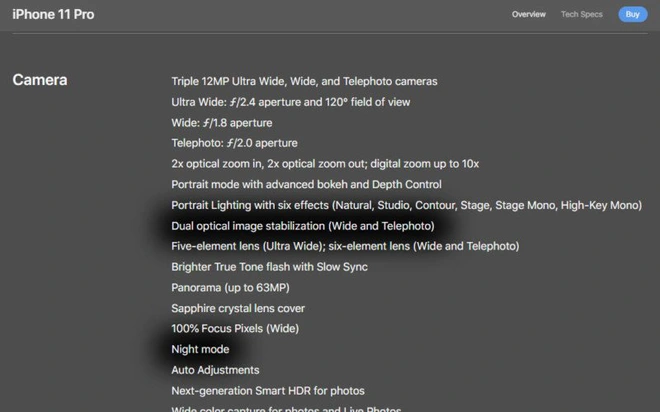Screen dimensions: 660x412
Task: Click the Portrait Lighting six effects line
Action: [x=406, y=205]
